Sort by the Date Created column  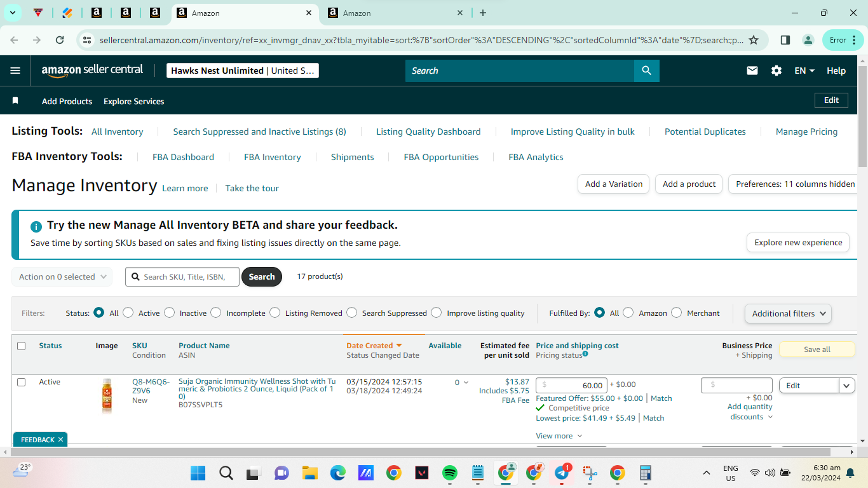(x=374, y=346)
